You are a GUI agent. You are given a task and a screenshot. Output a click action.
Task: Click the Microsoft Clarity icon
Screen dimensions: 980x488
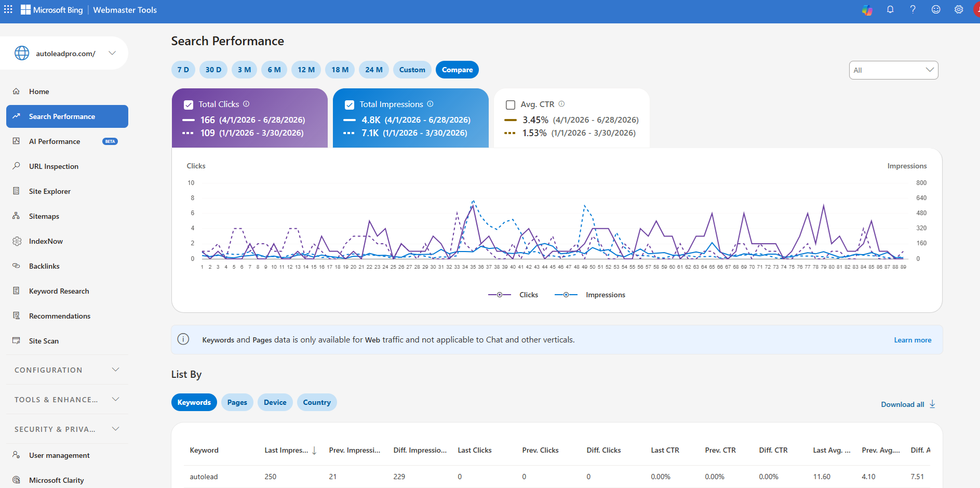(x=16, y=480)
